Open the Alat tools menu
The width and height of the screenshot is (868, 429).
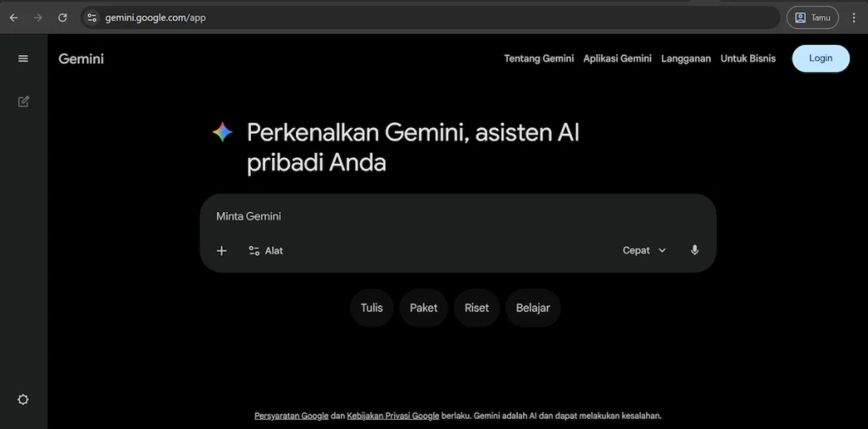point(265,251)
